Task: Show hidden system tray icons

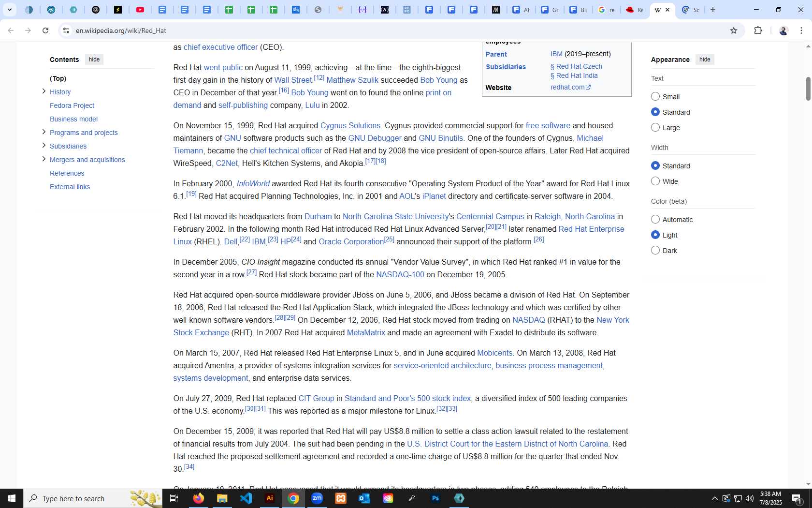Action: (714, 498)
